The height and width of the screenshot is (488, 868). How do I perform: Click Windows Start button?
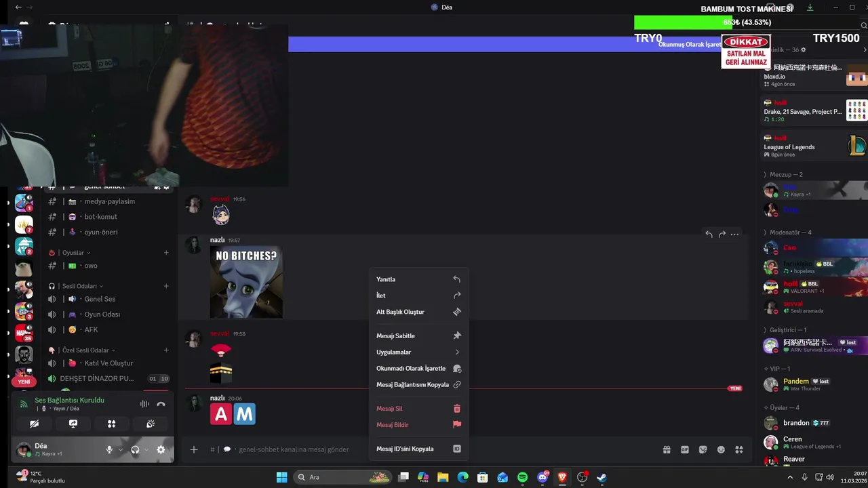281,477
